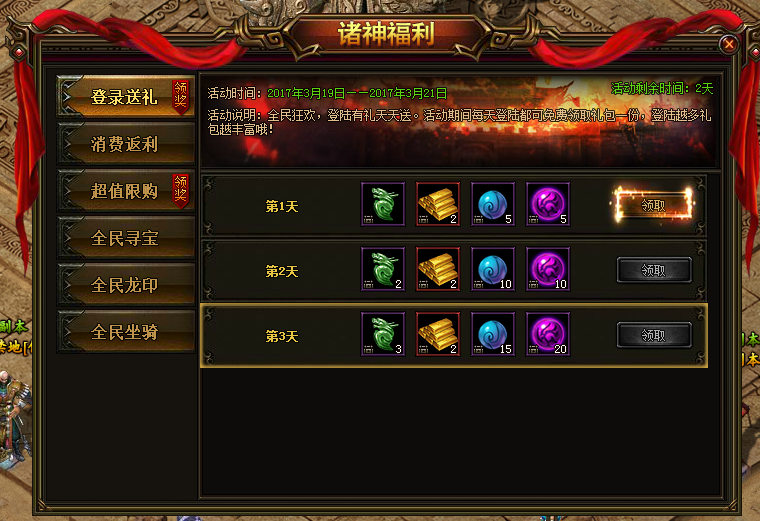Click the purple orb with quantity 20
The image size is (760, 521).
click(x=548, y=334)
